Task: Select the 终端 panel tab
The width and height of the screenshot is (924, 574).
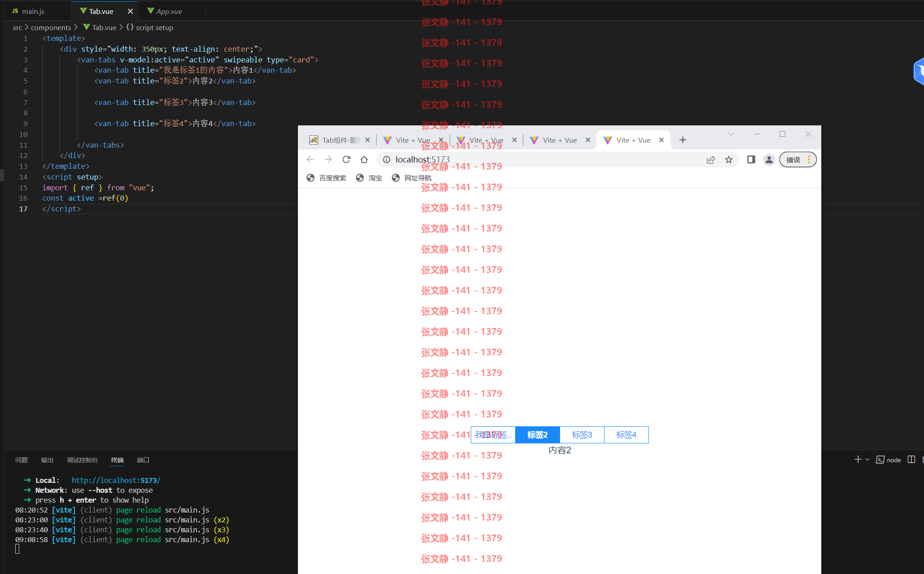Action: tap(117, 460)
